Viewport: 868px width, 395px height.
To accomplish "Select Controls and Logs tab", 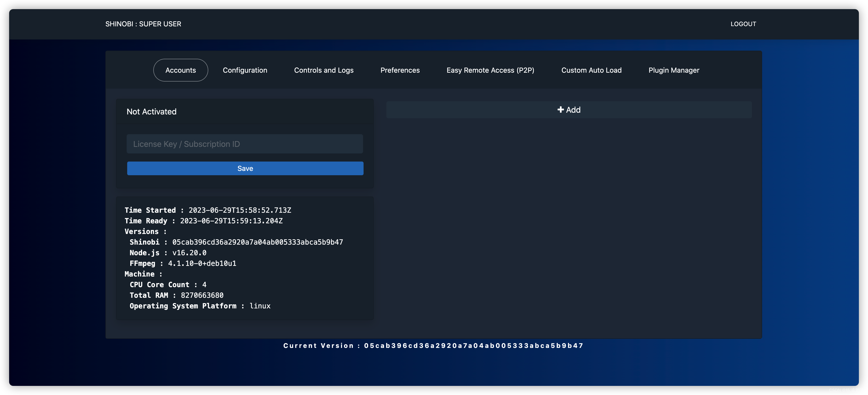I will pyautogui.click(x=323, y=70).
